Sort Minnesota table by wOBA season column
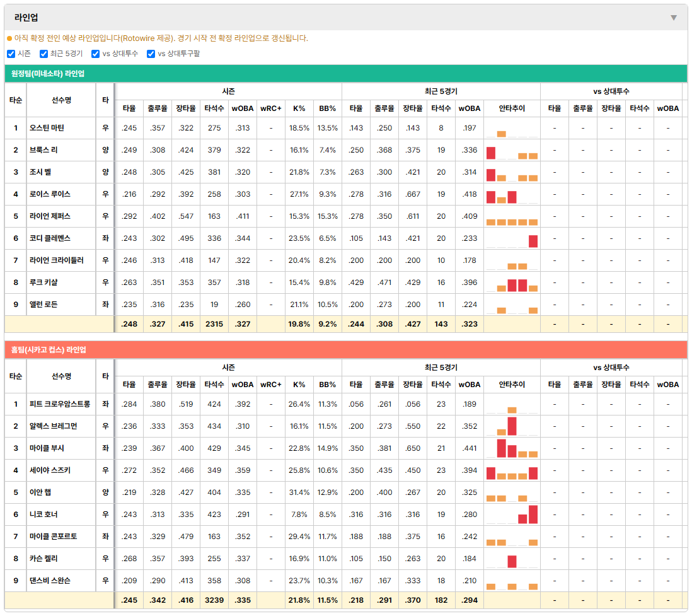The width and height of the screenshot is (692, 616). [x=242, y=108]
